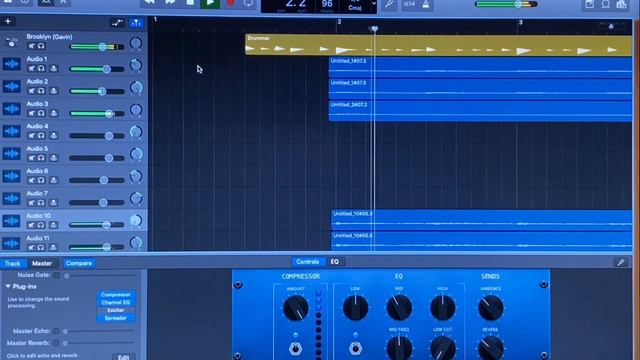Select the Untitled_1#07.3 audio region
This screenshot has width=640, height=360.
click(480, 67)
